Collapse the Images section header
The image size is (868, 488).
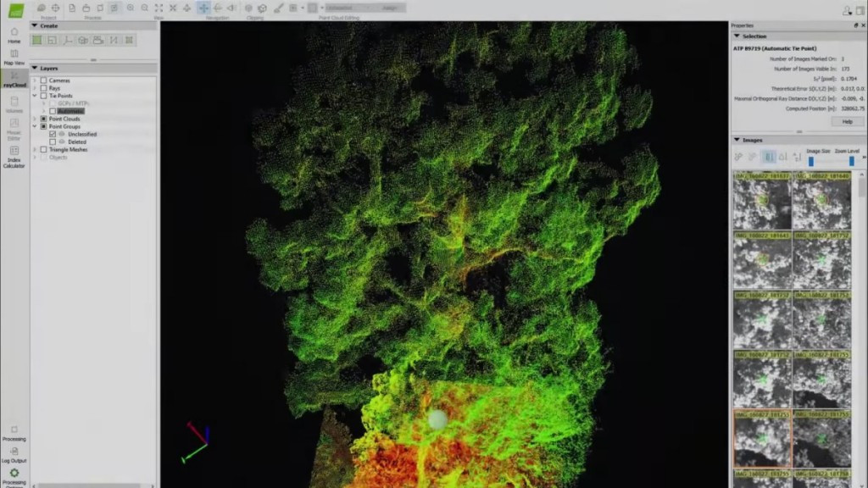[x=736, y=140]
